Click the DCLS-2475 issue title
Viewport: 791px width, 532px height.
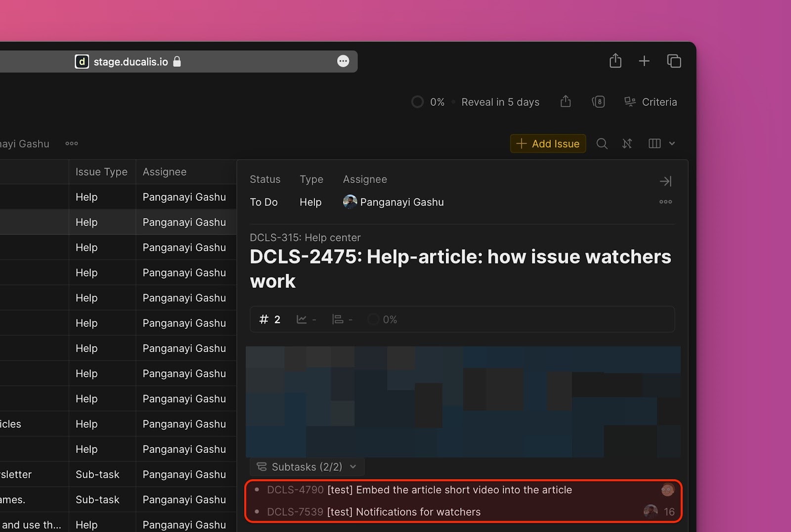pyautogui.click(x=460, y=268)
